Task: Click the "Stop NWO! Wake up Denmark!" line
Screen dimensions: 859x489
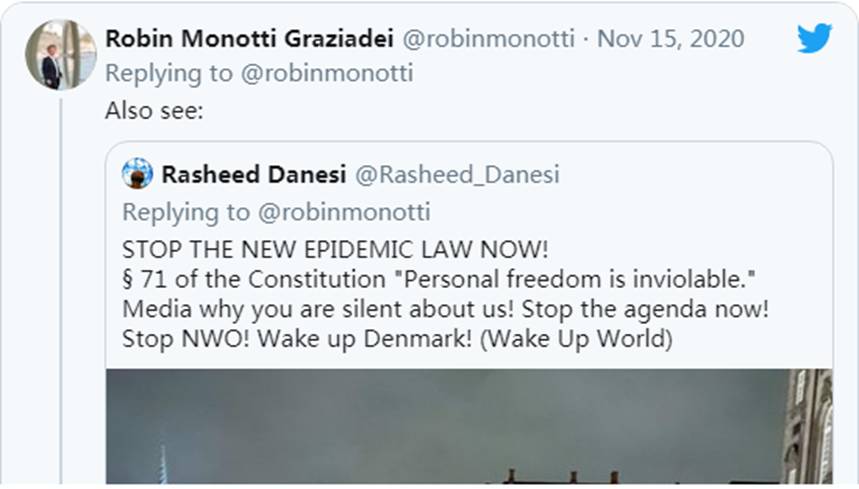Action: tap(397, 338)
